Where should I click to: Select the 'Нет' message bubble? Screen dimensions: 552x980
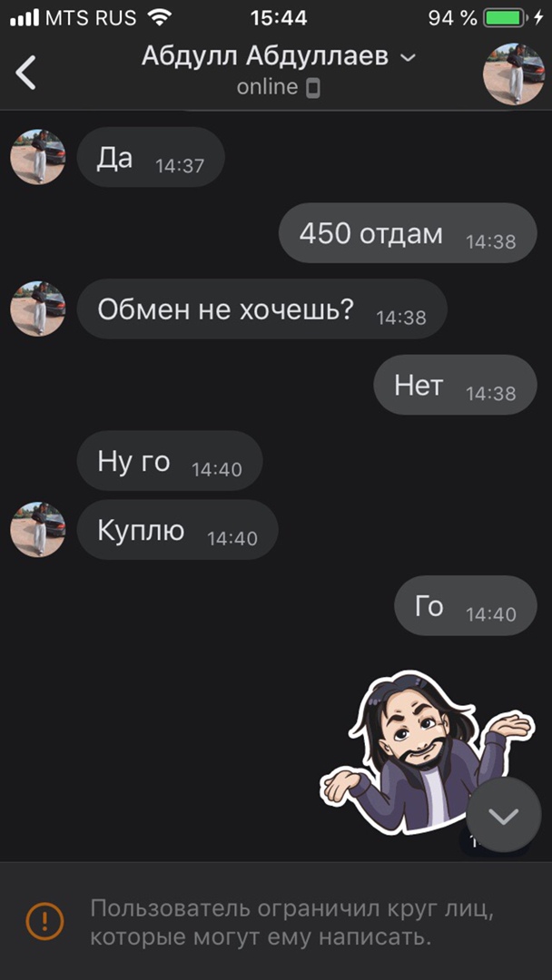coord(455,385)
